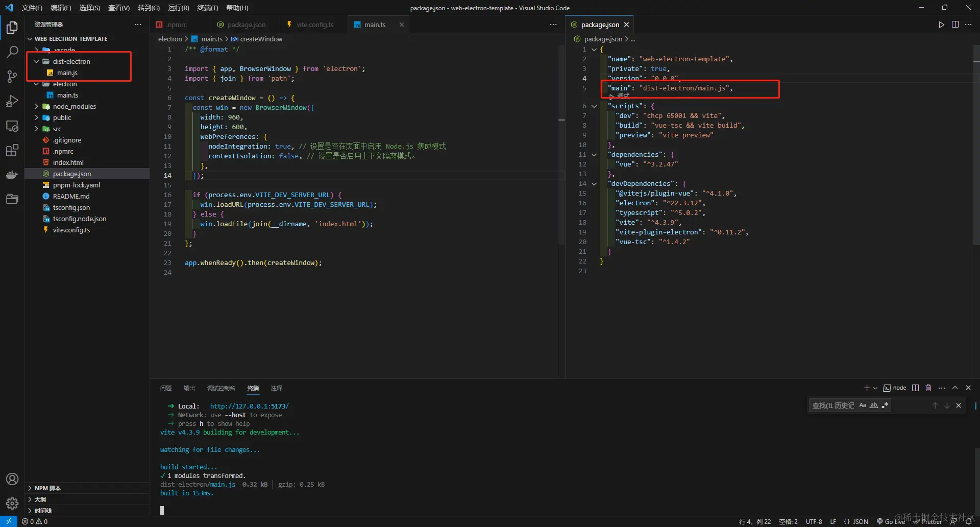Open the Remote Explorer view
The image size is (980, 527).
point(12,126)
